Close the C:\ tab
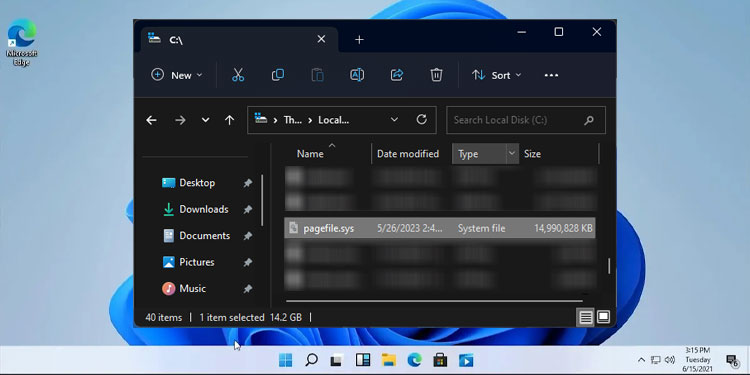This screenshot has height=375, width=750. 321,39
